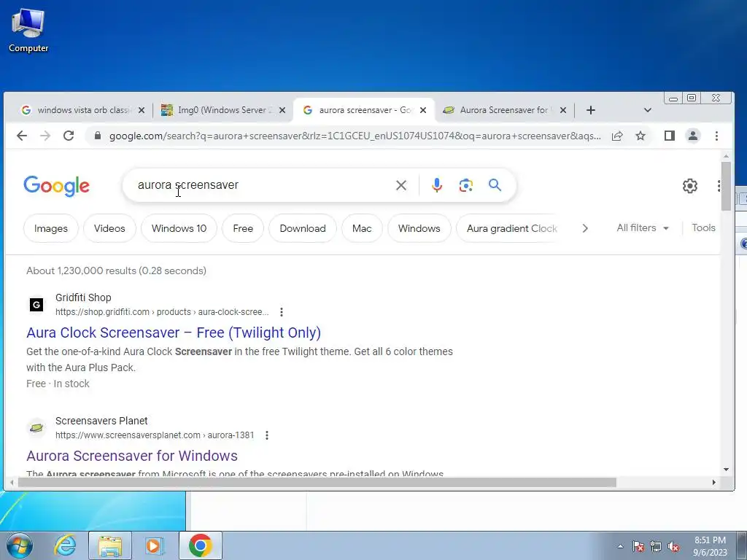Image resolution: width=747 pixels, height=560 pixels.
Task: Show hidden tray icons arrow
Action: (620, 546)
